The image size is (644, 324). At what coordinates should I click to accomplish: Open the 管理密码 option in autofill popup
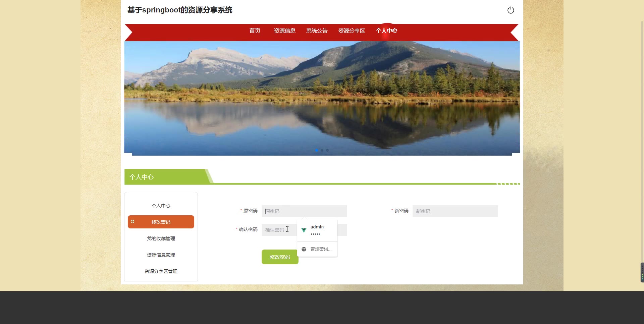317,249
